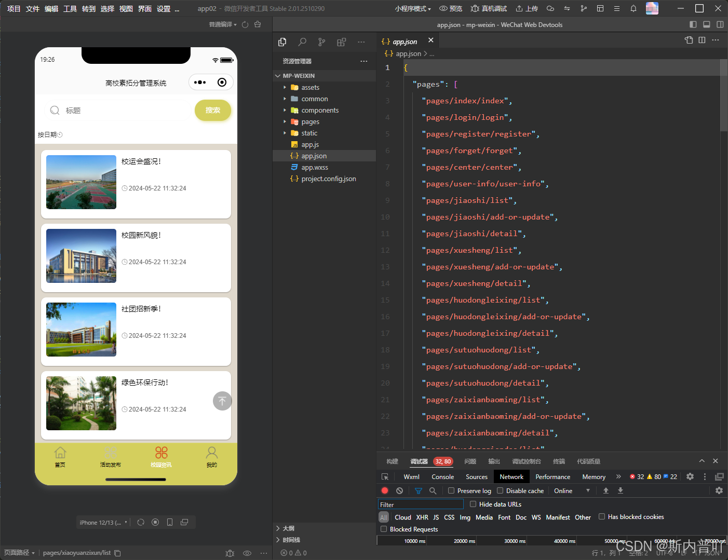Click the 预览 eye preview button
The image size is (728, 560).
[x=451, y=8]
